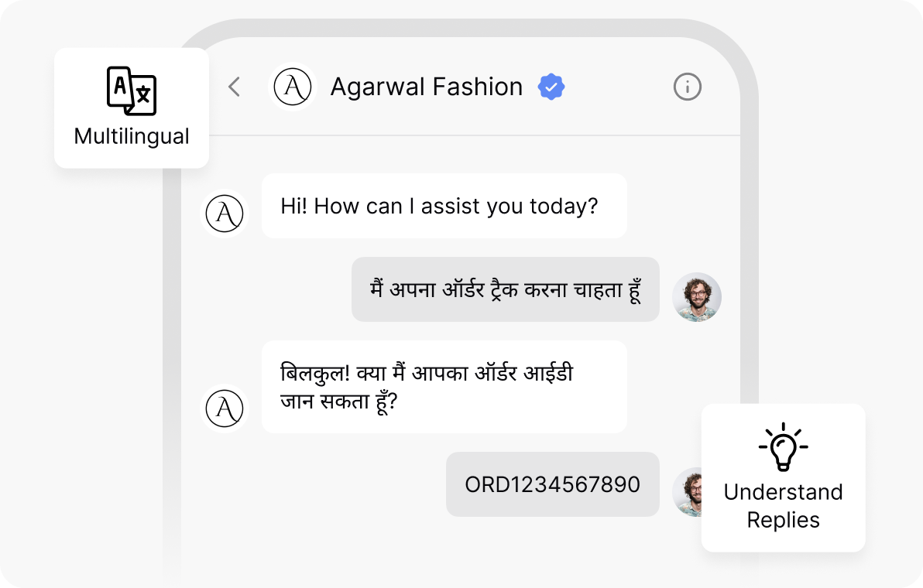This screenshot has height=588, width=923.
Task: Click the Hindi order tracking message bubble
Action: coord(505,289)
